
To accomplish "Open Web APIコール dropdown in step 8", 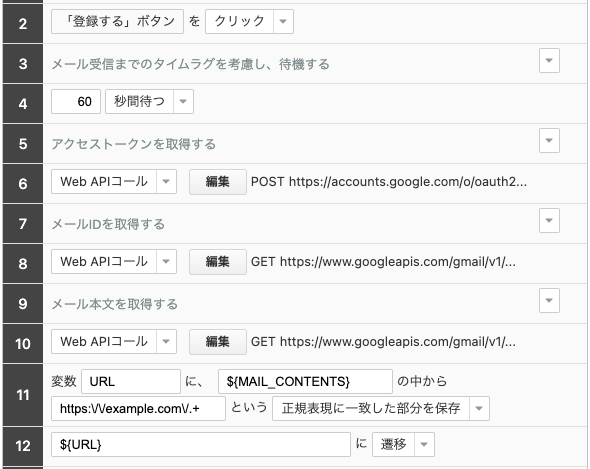I will tap(166, 261).
